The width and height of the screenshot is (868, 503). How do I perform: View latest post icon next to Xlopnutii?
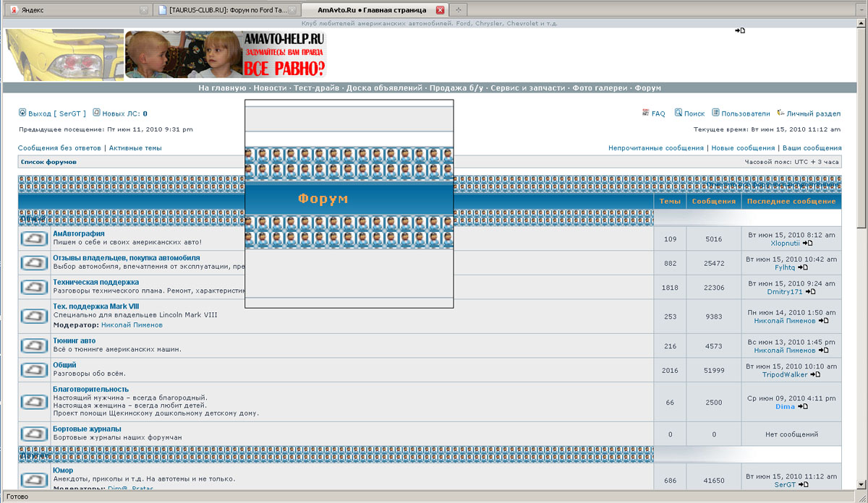tap(807, 244)
